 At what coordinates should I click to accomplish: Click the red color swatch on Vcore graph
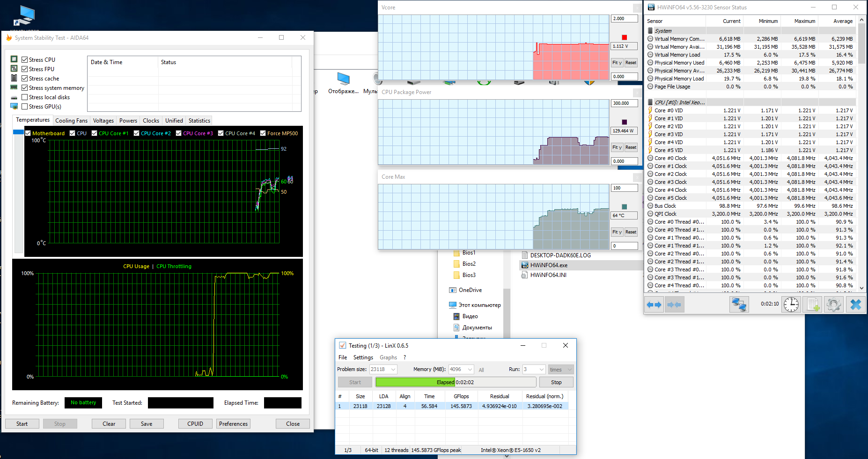tap(625, 37)
